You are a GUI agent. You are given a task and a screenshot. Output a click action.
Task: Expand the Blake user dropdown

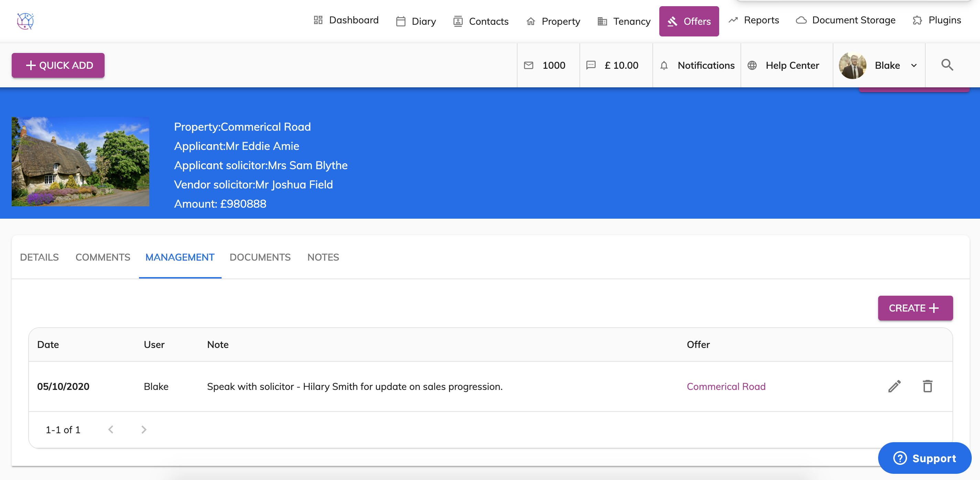914,65
